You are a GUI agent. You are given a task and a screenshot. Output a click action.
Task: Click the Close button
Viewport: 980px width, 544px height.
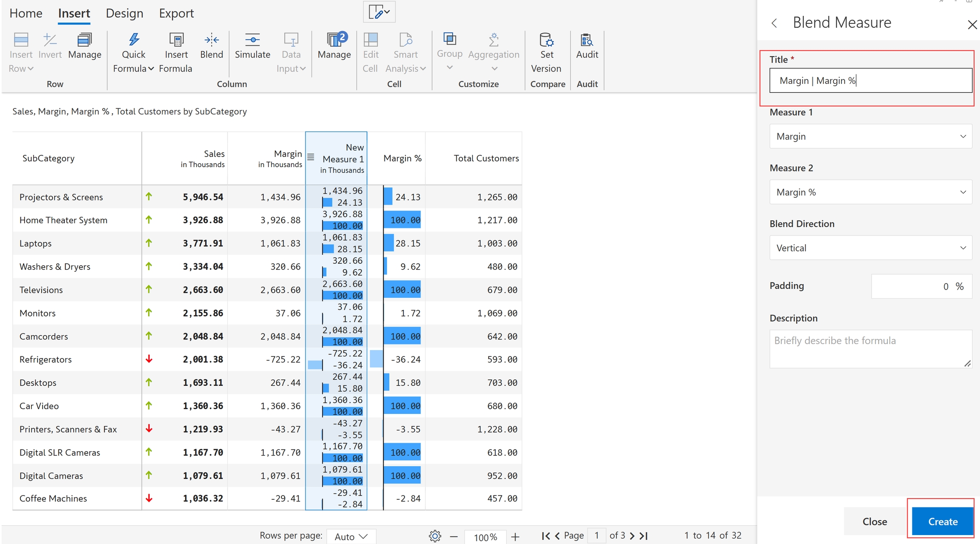[875, 521]
